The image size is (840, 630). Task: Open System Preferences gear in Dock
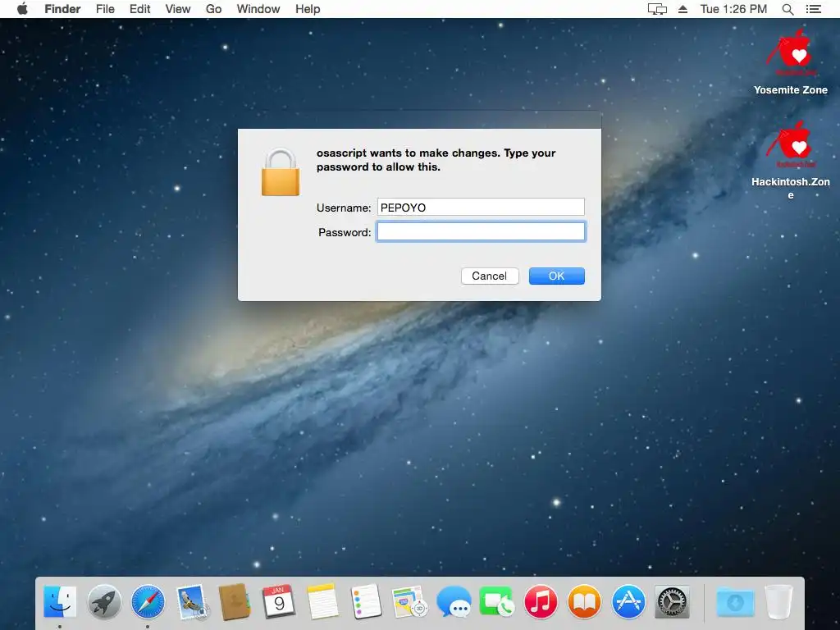(x=672, y=601)
